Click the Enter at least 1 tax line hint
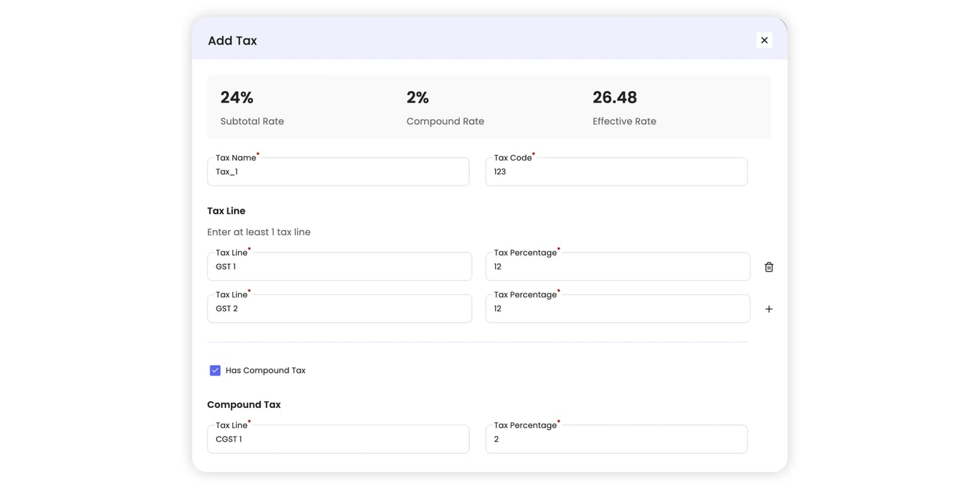Viewport: 980px width, 489px height. (x=258, y=231)
